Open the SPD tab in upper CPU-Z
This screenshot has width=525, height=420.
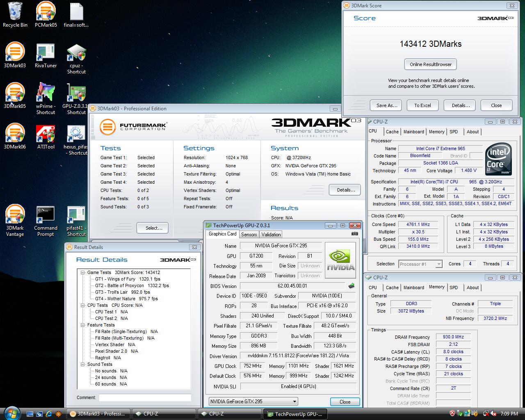(x=454, y=132)
